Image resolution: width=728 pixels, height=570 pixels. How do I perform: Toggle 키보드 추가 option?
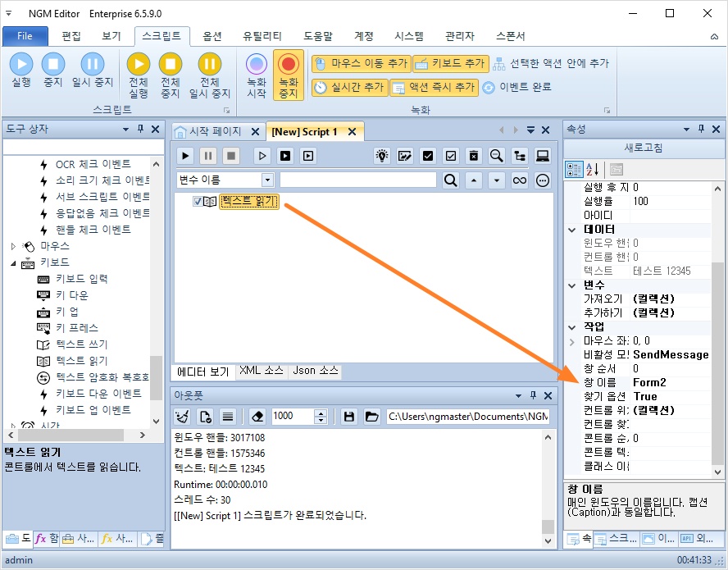(x=451, y=64)
